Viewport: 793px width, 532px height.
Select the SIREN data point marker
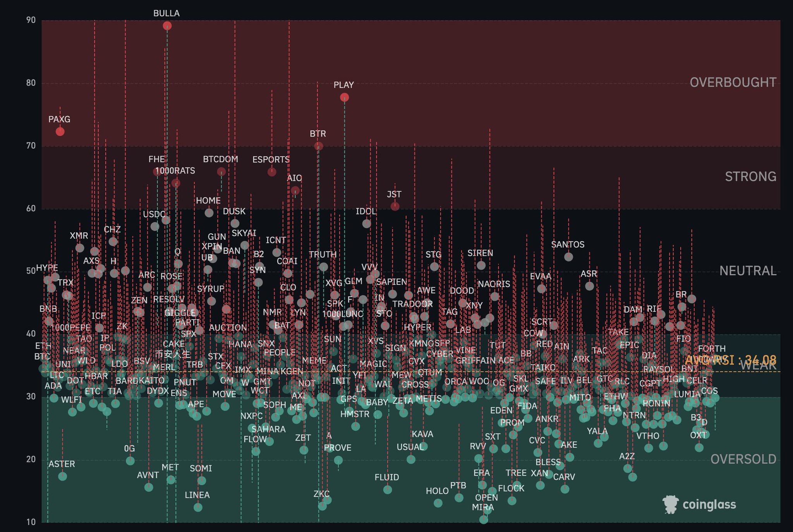click(x=481, y=265)
